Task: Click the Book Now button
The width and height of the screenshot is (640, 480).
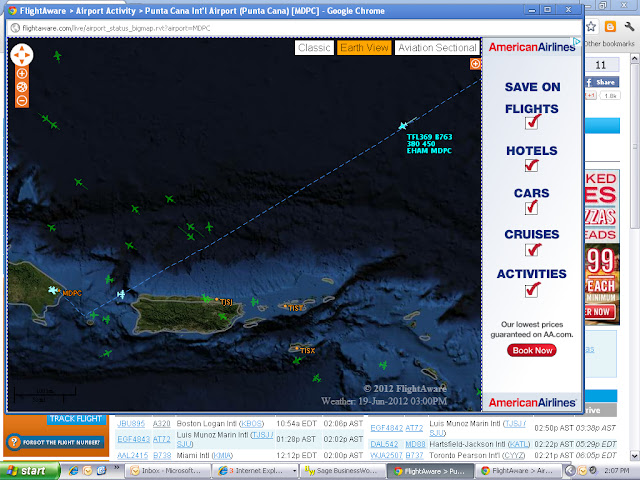Action: [532, 350]
